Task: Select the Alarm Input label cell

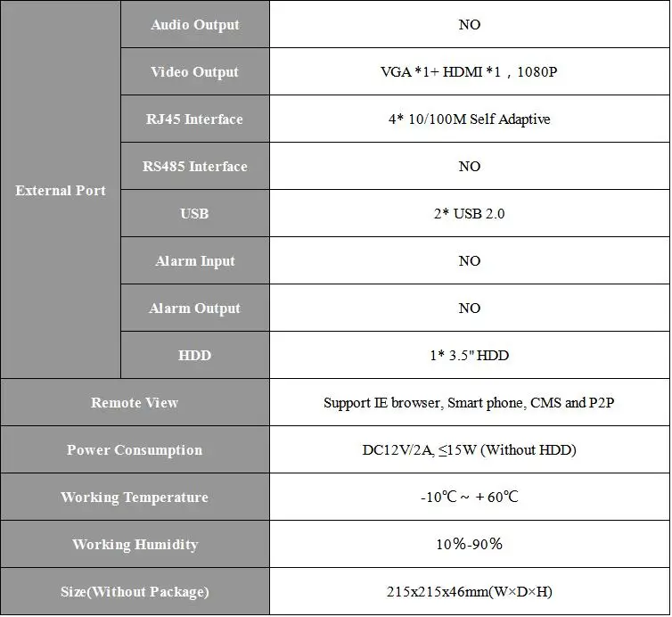Action: pos(195,260)
